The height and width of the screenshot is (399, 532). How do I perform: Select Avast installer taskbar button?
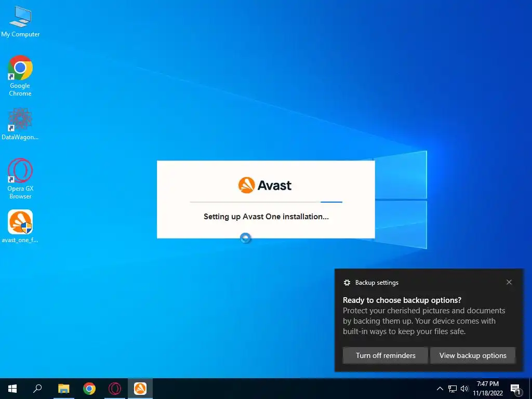[x=140, y=389]
